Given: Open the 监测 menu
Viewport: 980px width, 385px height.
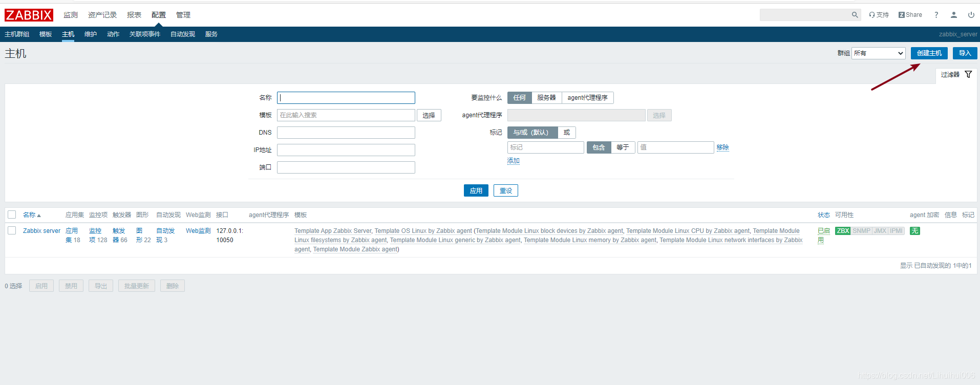Looking at the screenshot, I should (71, 15).
